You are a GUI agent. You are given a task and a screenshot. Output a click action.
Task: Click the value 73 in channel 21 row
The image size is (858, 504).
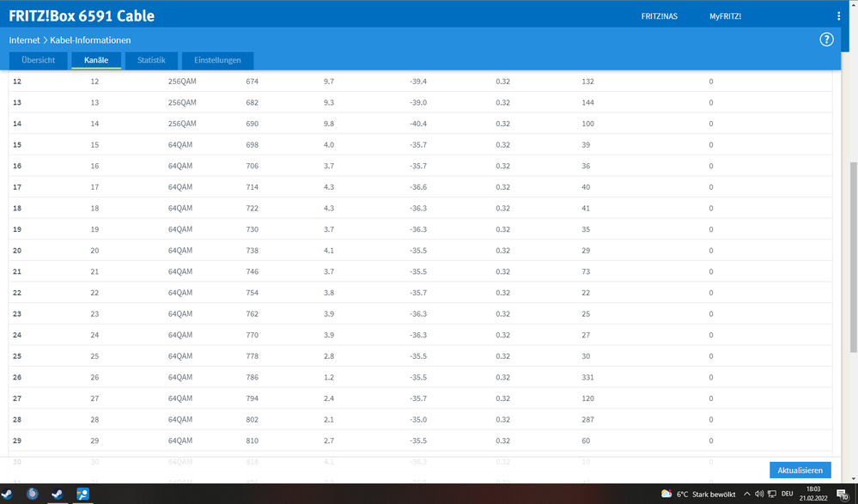pos(586,271)
